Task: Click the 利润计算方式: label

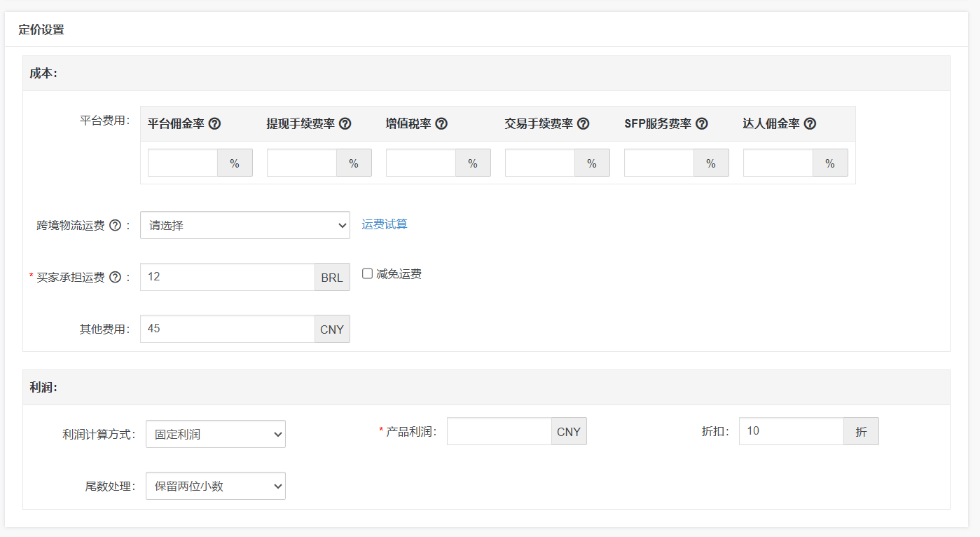Action: (99, 435)
